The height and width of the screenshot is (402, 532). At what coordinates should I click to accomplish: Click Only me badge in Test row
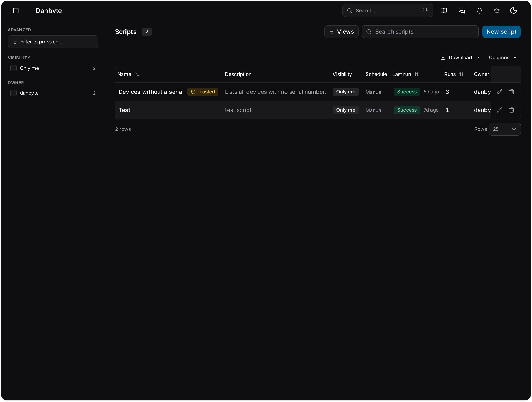pyautogui.click(x=346, y=110)
